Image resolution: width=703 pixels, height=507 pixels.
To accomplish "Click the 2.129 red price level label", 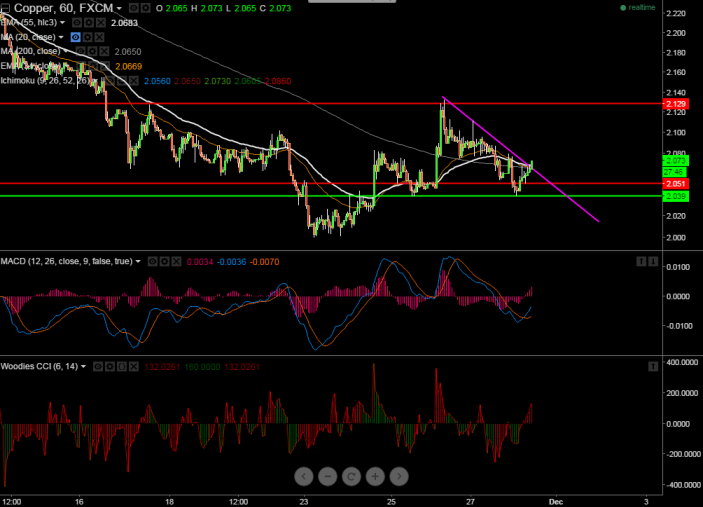I will (x=674, y=104).
